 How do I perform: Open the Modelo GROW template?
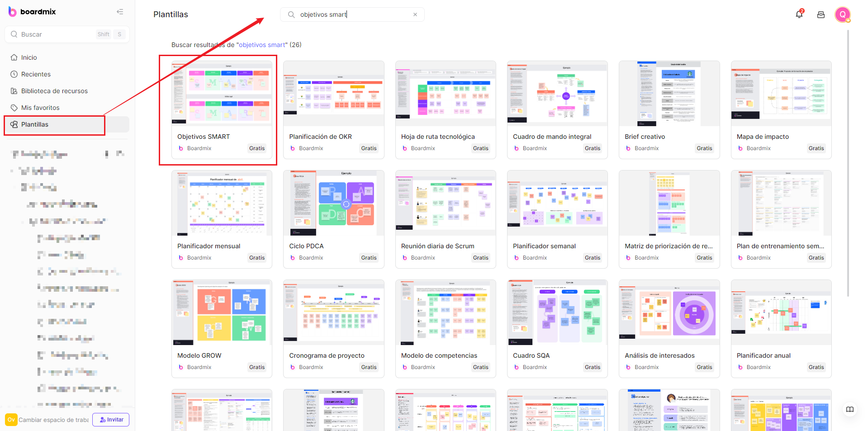(222, 329)
